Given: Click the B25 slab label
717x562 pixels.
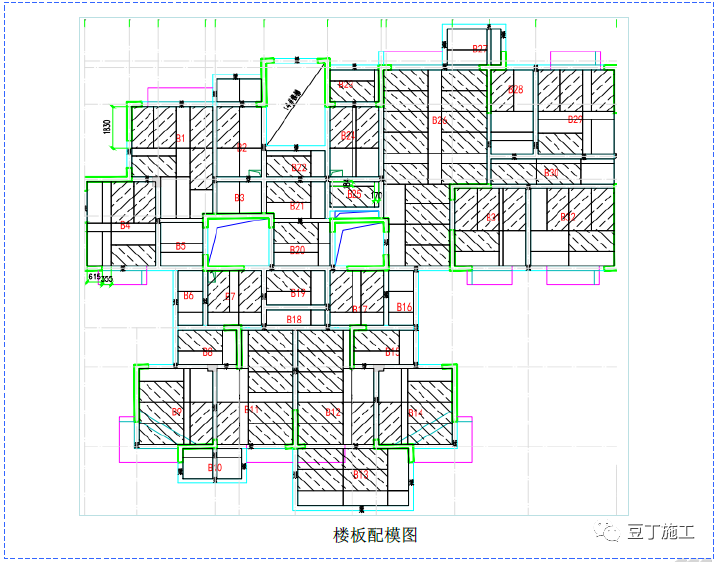Looking at the screenshot, I should [x=354, y=194].
